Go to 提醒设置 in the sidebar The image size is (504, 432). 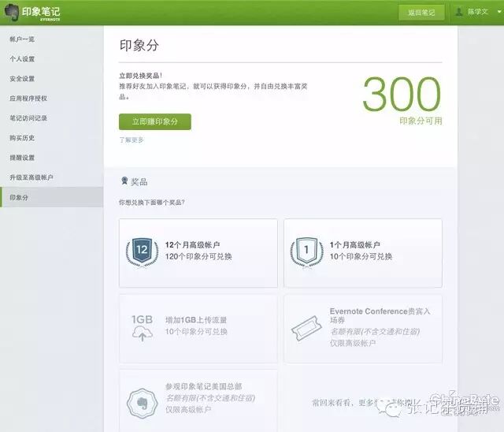coord(22,158)
